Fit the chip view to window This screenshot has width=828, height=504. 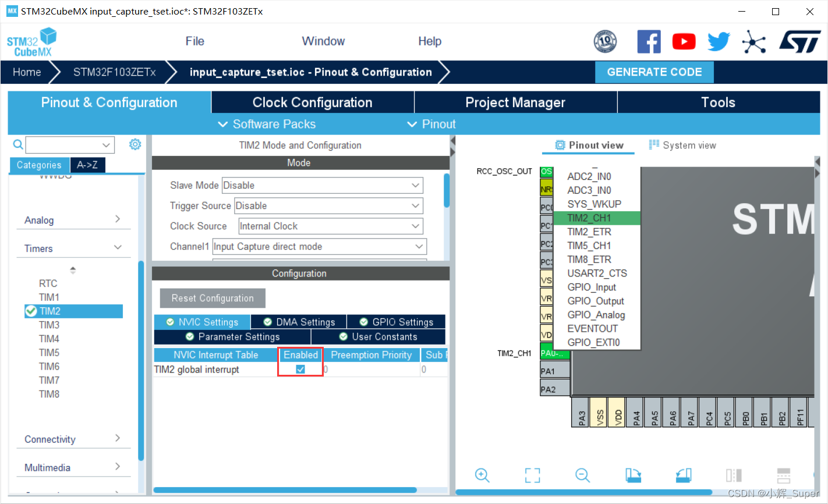(532, 475)
